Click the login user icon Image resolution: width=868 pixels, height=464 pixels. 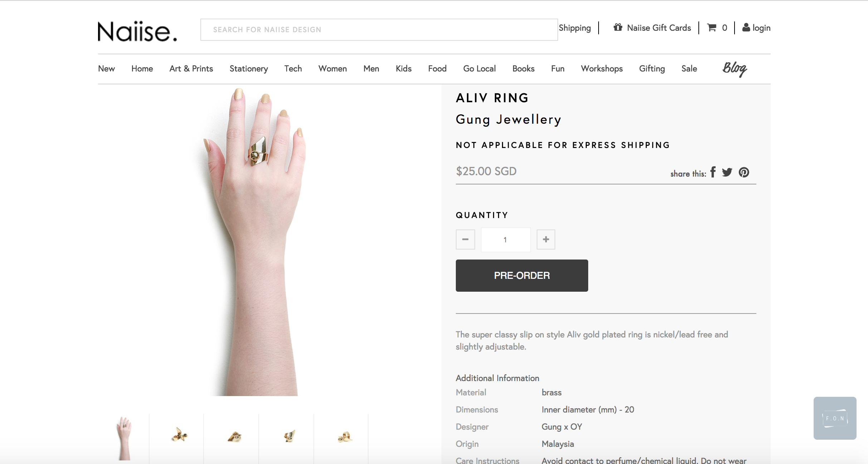(746, 28)
